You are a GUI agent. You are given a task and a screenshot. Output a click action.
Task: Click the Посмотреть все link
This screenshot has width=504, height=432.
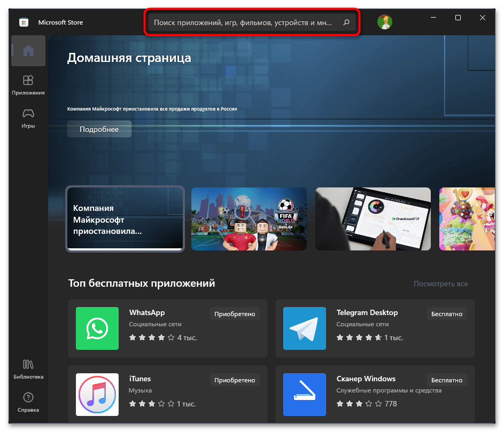pos(440,284)
